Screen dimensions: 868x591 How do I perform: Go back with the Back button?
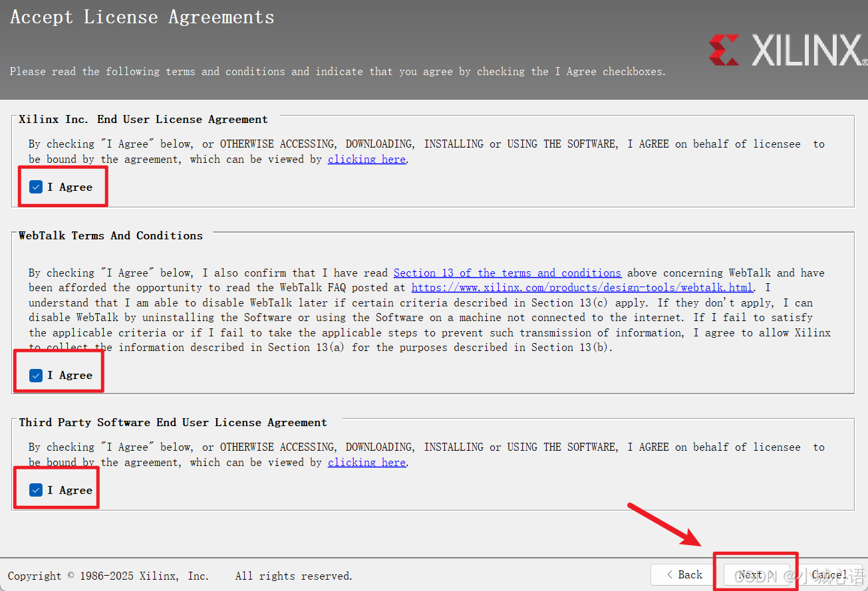point(683,574)
